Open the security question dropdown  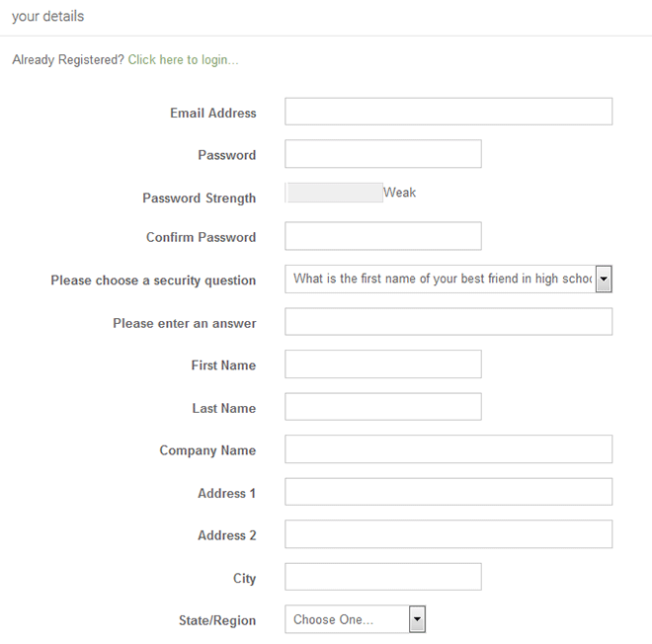pos(442,280)
